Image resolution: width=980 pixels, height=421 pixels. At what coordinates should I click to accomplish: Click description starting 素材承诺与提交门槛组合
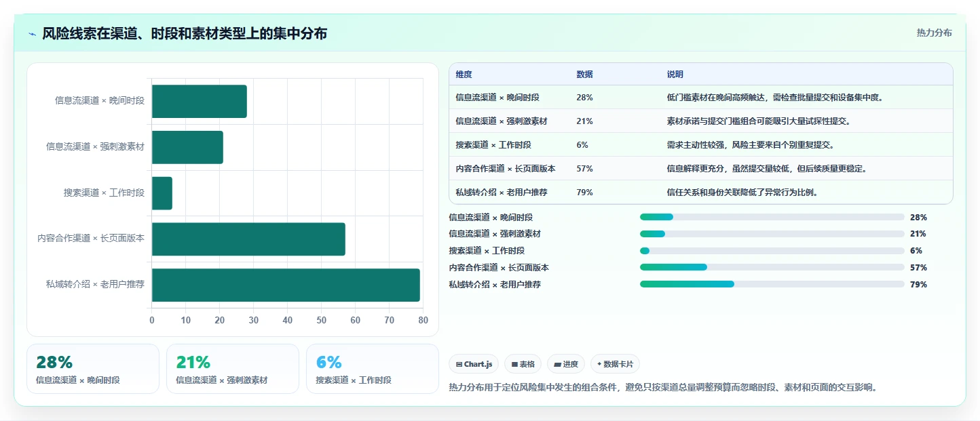click(759, 121)
